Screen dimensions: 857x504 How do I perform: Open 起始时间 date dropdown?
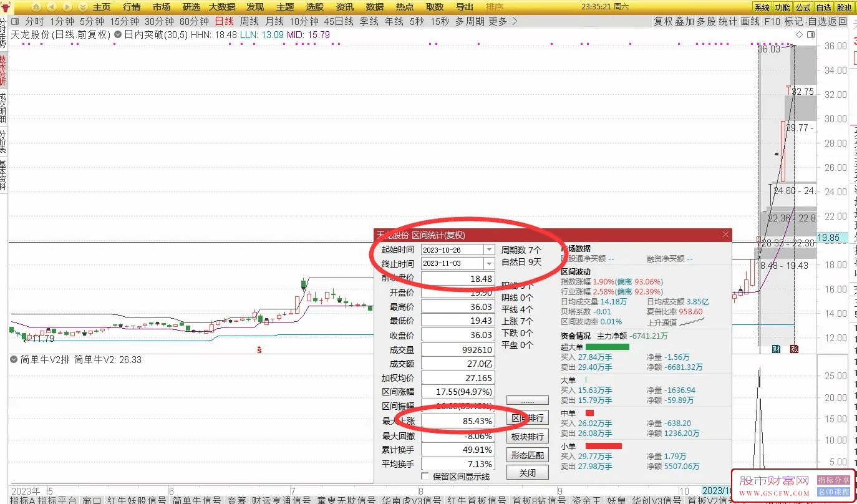pyautogui.click(x=489, y=250)
